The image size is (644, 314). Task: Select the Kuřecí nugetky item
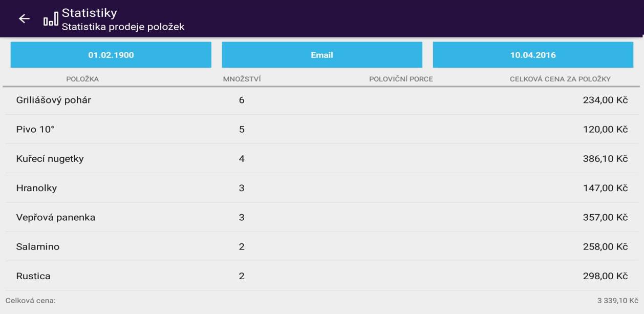coord(50,159)
